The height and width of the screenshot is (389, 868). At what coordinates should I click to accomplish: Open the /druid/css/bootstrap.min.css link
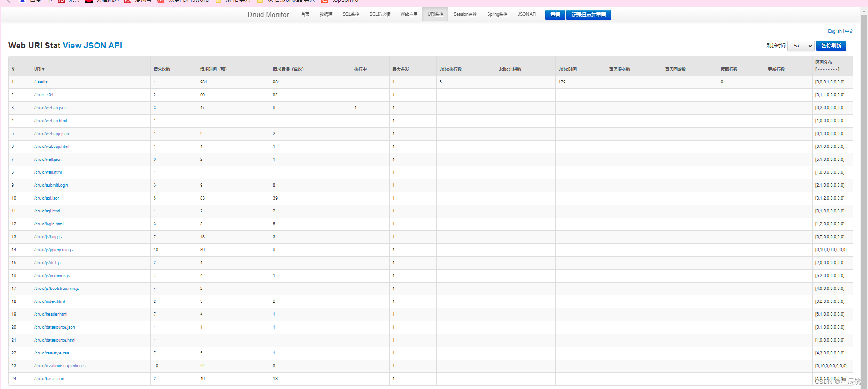click(59, 366)
